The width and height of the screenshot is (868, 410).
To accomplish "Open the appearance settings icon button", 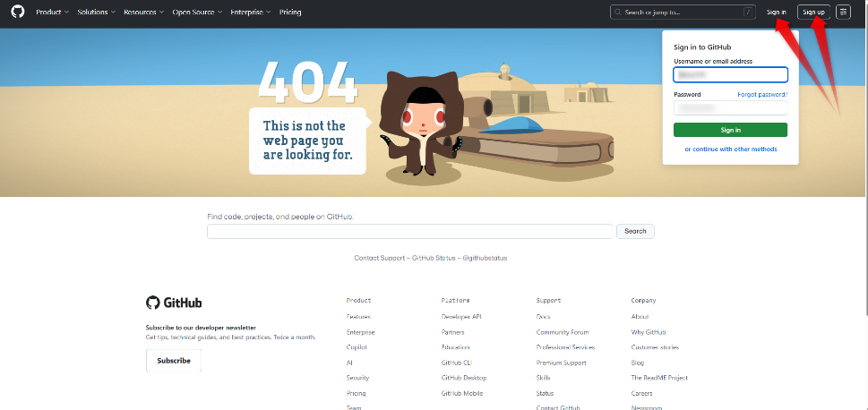I will click(x=843, y=13).
